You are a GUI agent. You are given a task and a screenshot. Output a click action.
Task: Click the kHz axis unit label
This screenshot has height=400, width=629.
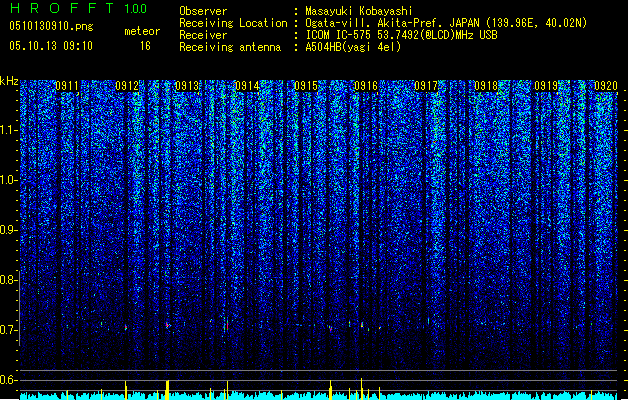click(x=9, y=81)
